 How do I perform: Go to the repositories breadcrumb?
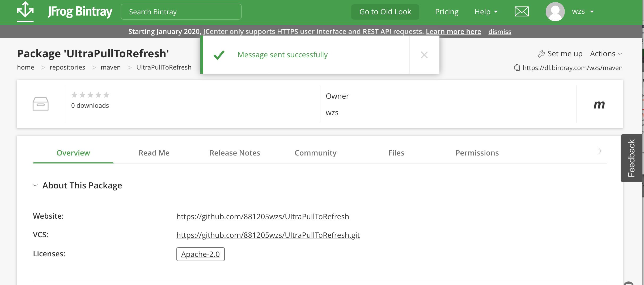tap(67, 67)
